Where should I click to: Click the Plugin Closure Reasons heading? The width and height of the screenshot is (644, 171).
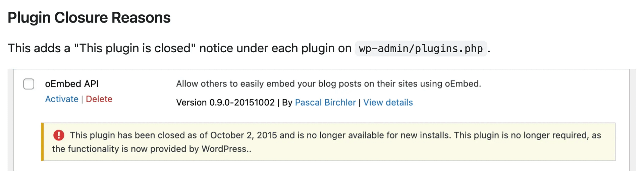click(x=89, y=18)
